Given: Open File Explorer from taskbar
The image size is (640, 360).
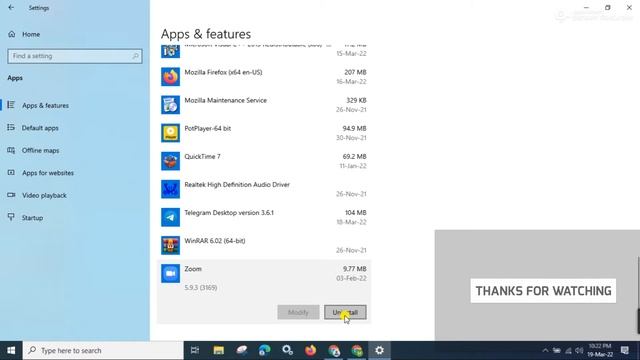Looking at the screenshot, I should tap(219, 350).
